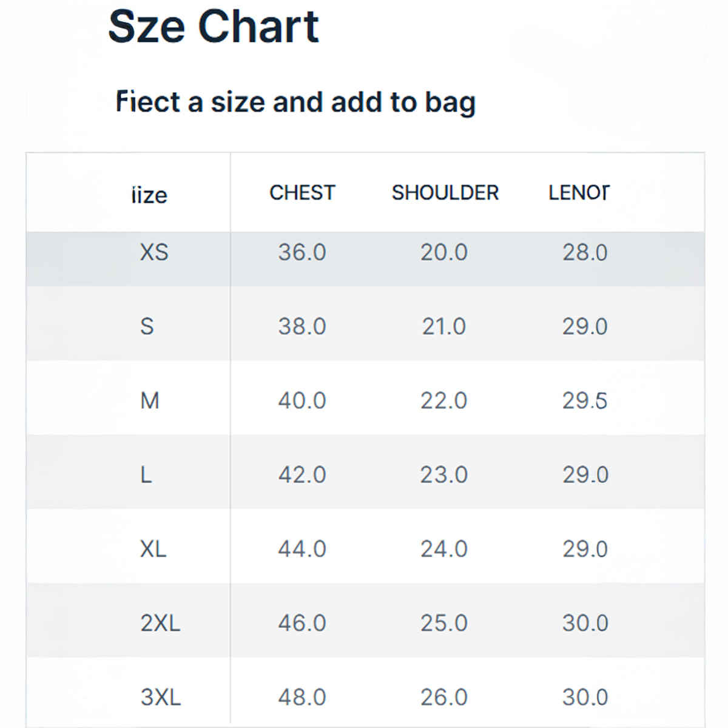Click shoulder value 22.0 for M

click(x=444, y=400)
